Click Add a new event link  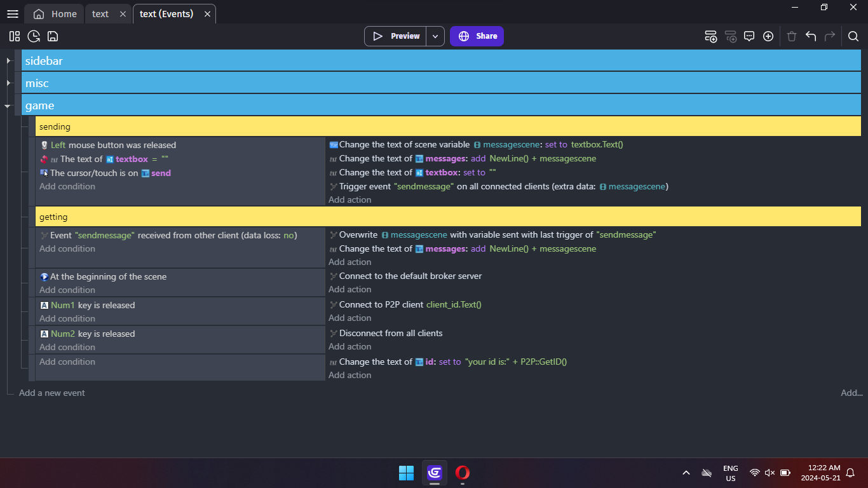(52, 393)
